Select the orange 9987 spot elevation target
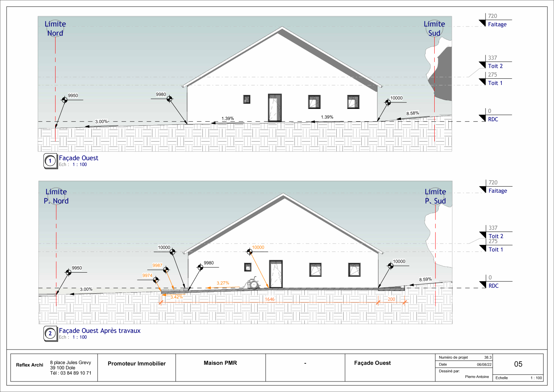The width and height of the screenshot is (554, 392). point(166,270)
